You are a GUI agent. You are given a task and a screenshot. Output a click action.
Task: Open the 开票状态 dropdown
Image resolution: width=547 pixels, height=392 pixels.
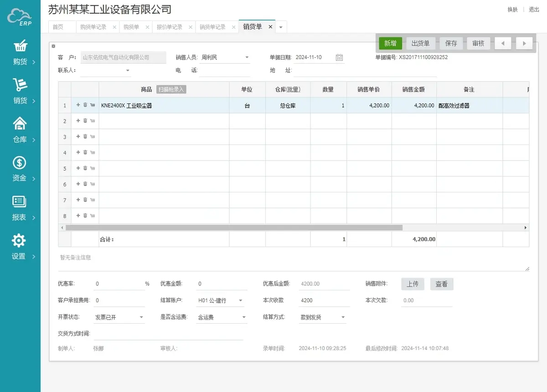point(141,317)
